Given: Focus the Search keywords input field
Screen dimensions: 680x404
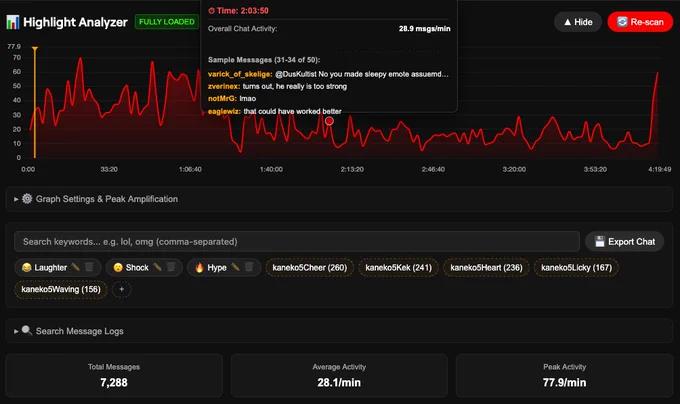Looking at the screenshot, I should pos(297,241).
